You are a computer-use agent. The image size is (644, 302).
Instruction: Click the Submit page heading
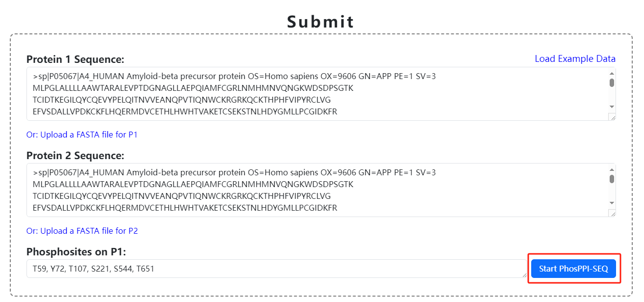point(321,22)
